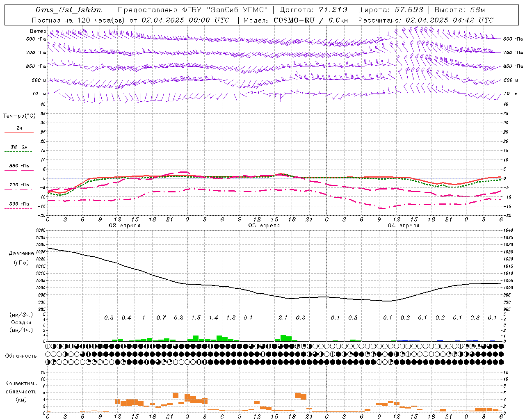Click the latitude value 57.693
This screenshot has width=525, height=420.
point(408,10)
